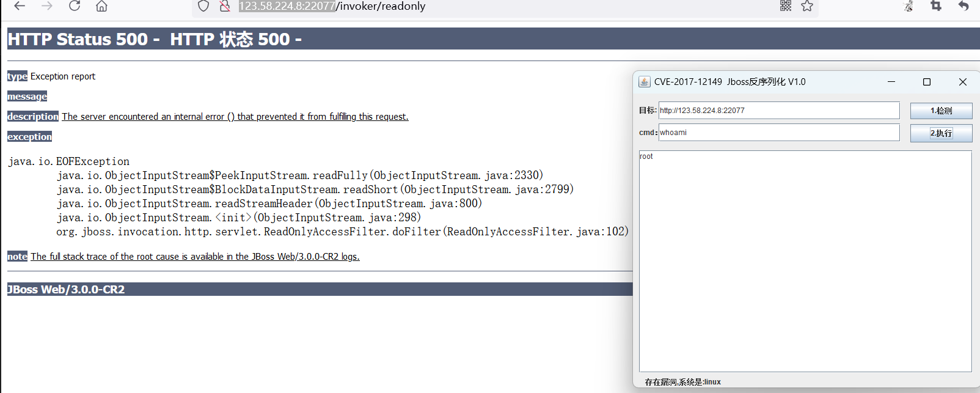Click inside the output area showing root
The height and width of the screenshot is (393, 980).
pos(805,261)
